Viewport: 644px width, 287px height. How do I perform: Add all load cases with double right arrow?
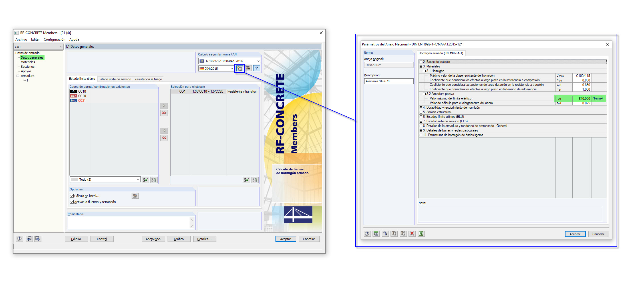pyautogui.click(x=164, y=113)
